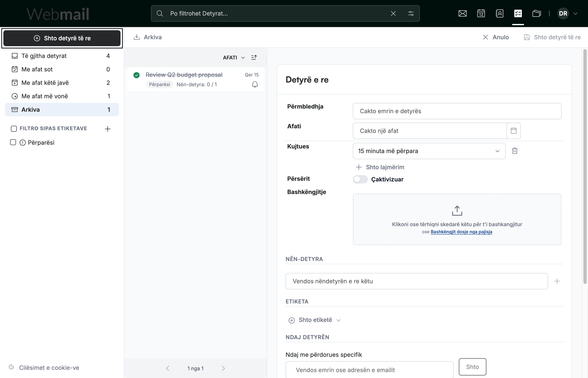The image size is (588, 378).
Task: Delete the reminder with trash icon
Action: pyautogui.click(x=515, y=151)
